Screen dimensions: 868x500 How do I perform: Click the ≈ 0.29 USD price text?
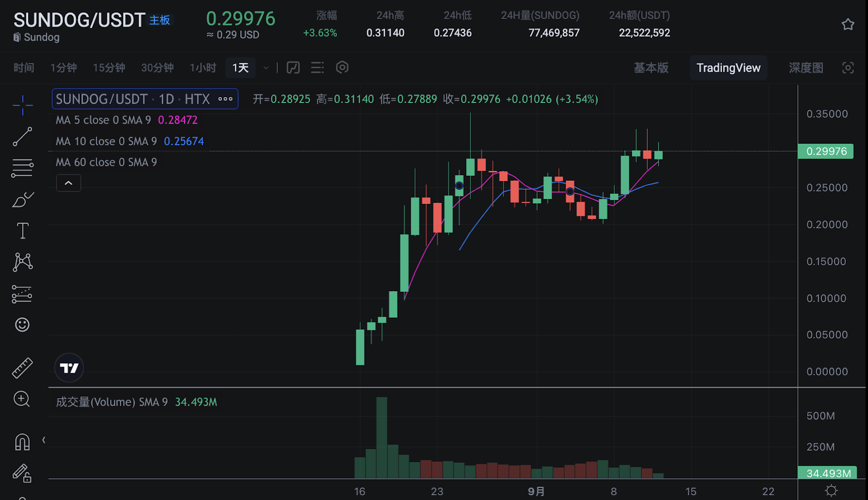pos(233,35)
